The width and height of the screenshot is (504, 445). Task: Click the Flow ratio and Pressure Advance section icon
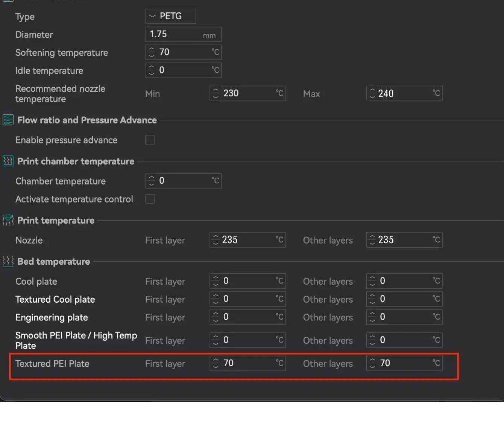tap(8, 120)
